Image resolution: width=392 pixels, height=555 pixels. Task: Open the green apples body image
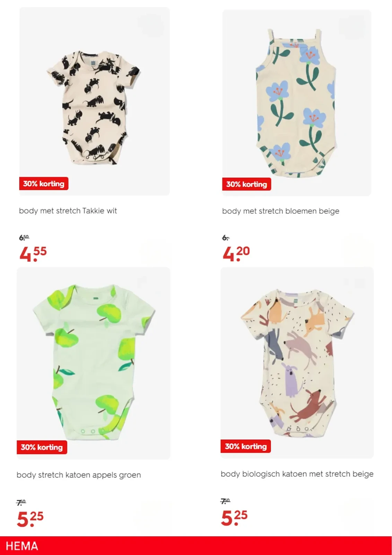(x=94, y=363)
